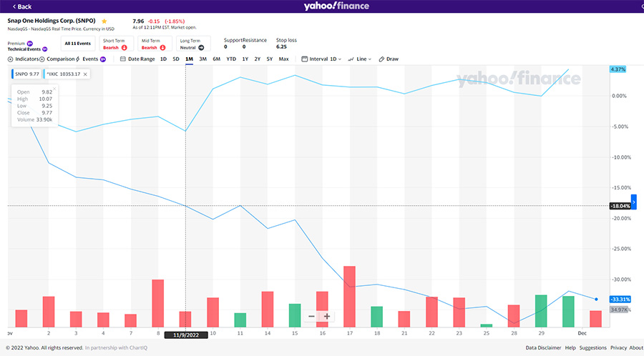Select the 3M date range
The height and width of the screenshot is (356, 644).
(x=203, y=59)
